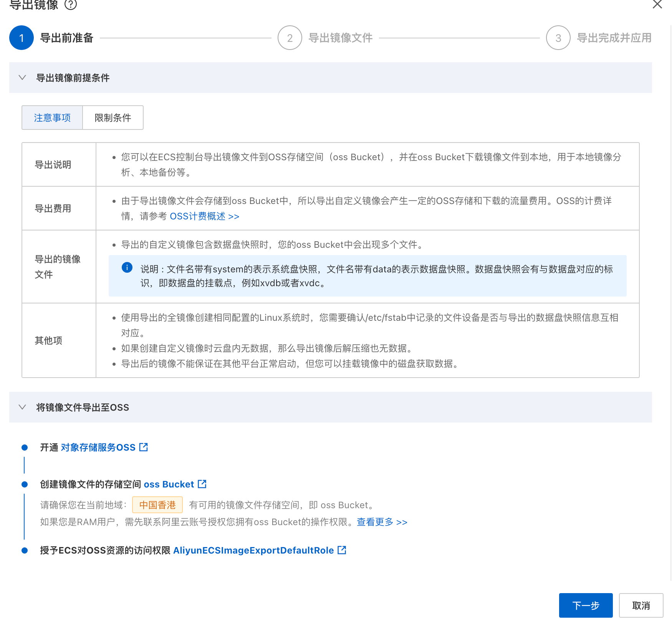Image resolution: width=672 pixels, height=620 pixels.
Task: Click the 导出完成并应用 step label
Action: click(x=614, y=38)
